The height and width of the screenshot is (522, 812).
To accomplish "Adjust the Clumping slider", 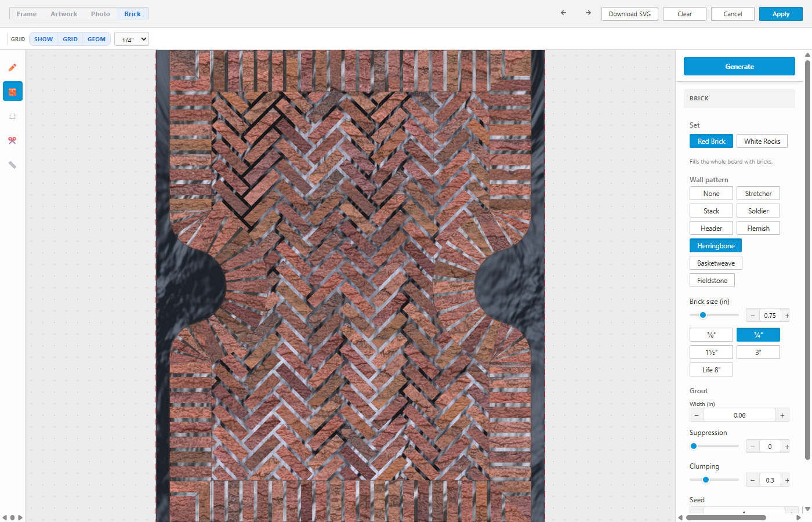I will 714,480.
